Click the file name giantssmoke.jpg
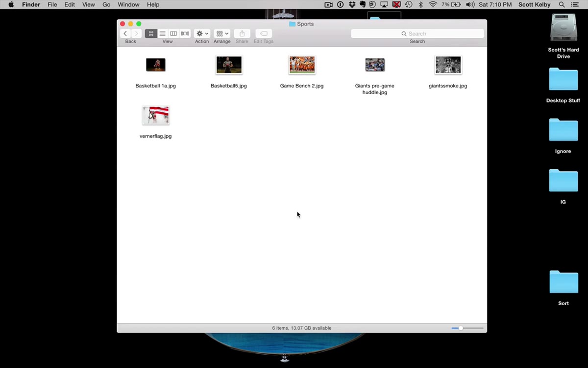Viewport: 588px width, 368px height. (x=448, y=86)
